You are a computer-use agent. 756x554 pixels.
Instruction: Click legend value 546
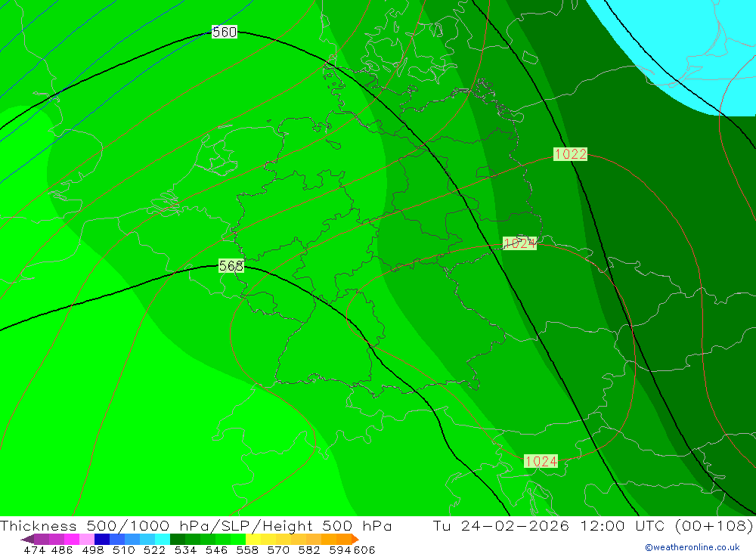(216, 549)
